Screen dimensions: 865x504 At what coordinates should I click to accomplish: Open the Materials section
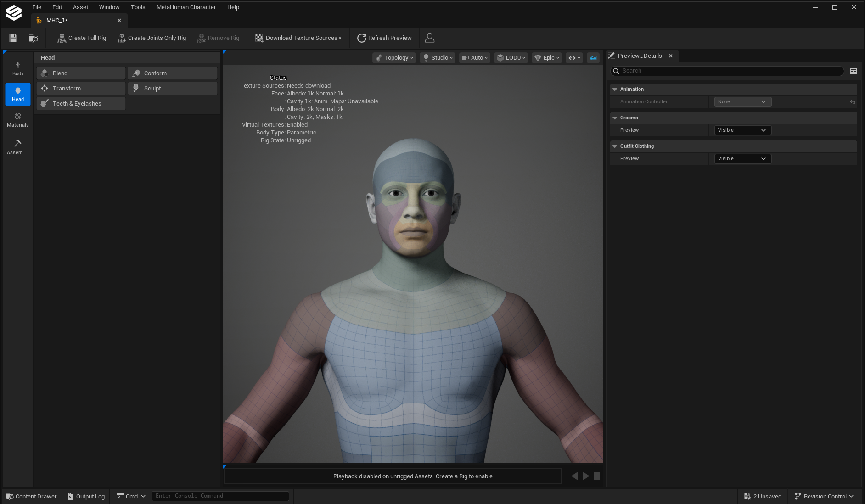(18, 120)
